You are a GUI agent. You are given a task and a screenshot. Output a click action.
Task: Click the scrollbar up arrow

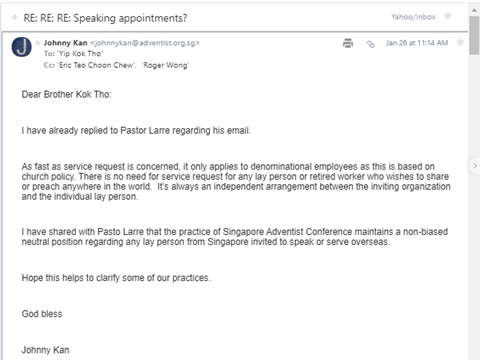(x=474, y=10)
